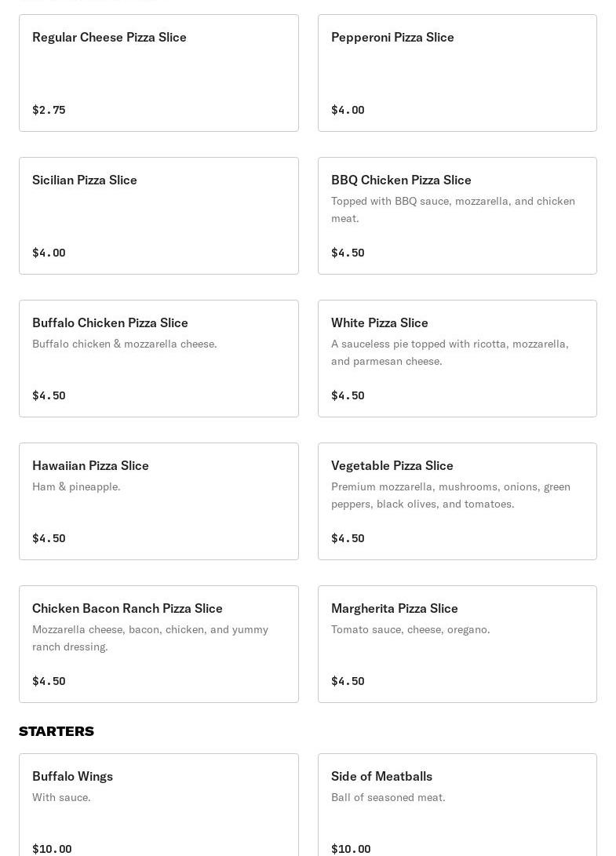The height and width of the screenshot is (856, 616).
Task: Click the White Pizza Slice title
Action: coord(379,322)
